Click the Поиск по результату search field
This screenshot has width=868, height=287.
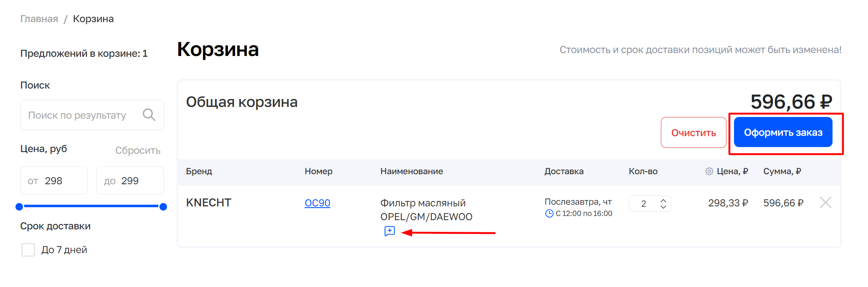tap(79, 115)
